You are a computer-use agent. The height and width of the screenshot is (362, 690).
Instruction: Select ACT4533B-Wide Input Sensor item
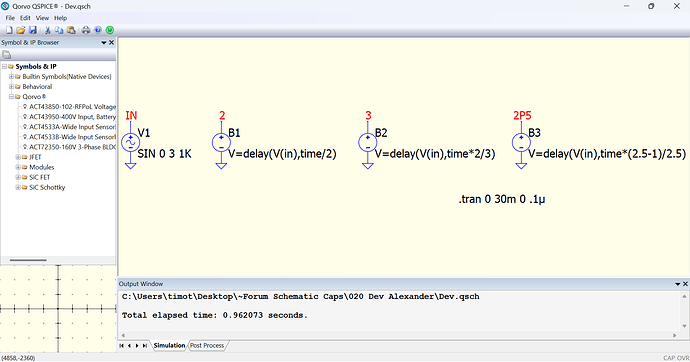tap(73, 137)
